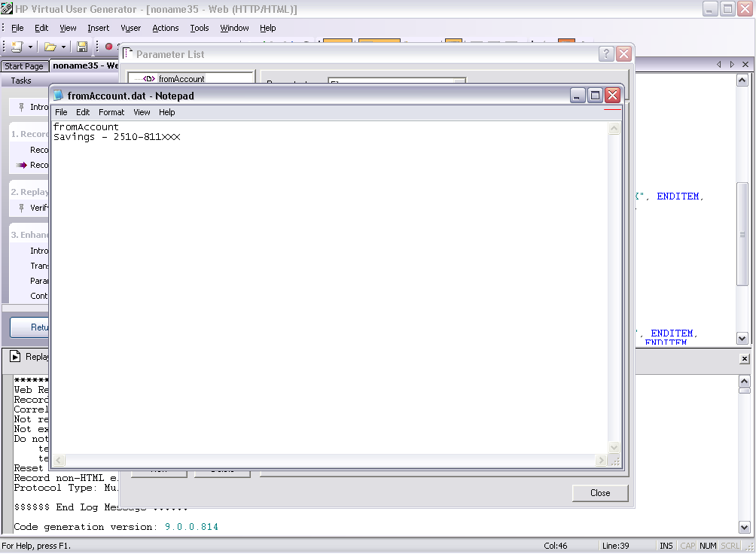Open the Transactions task under Enhancements

[x=40, y=266]
